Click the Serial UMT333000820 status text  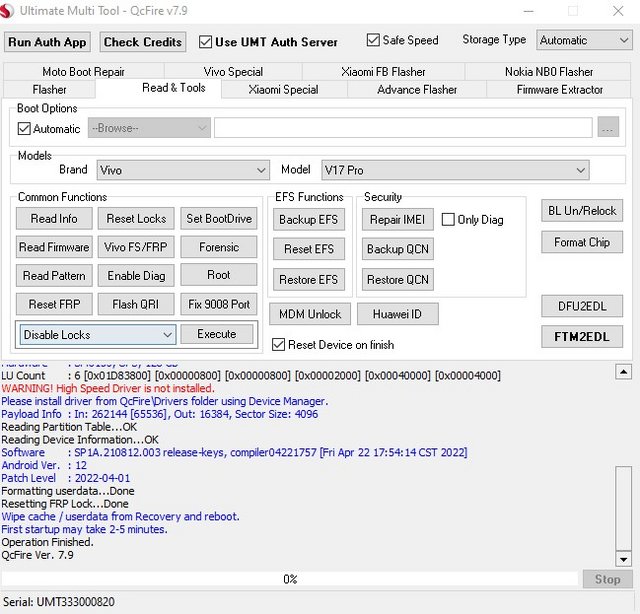59,602
